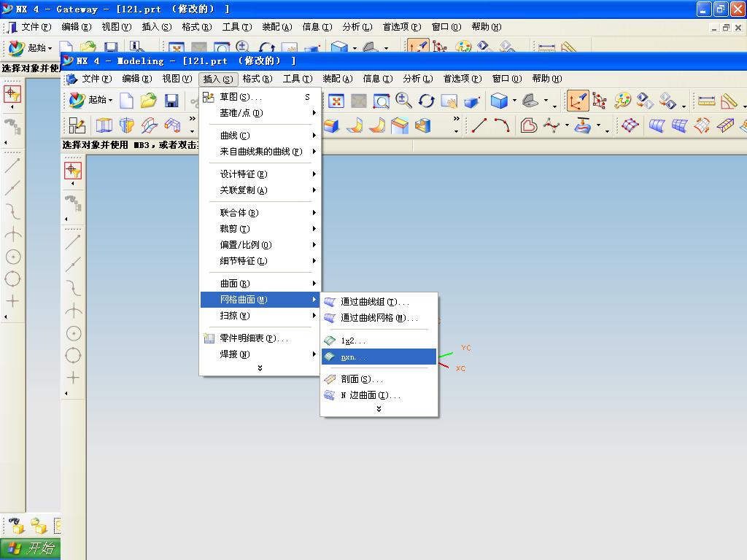Click the Revolve icon
Screen dimensions: 747x560
127,125
